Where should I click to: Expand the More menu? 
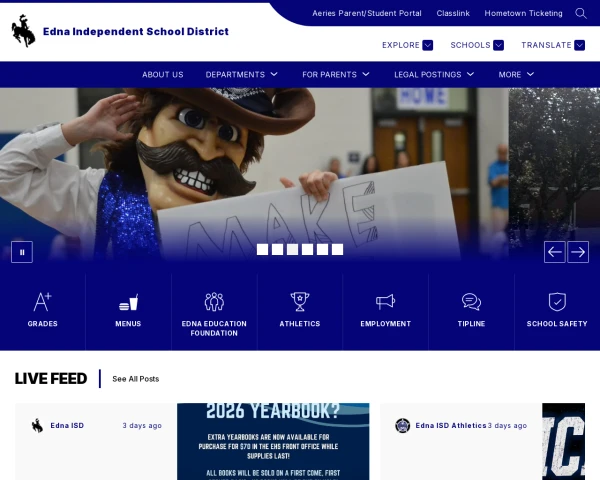point(516,75)
